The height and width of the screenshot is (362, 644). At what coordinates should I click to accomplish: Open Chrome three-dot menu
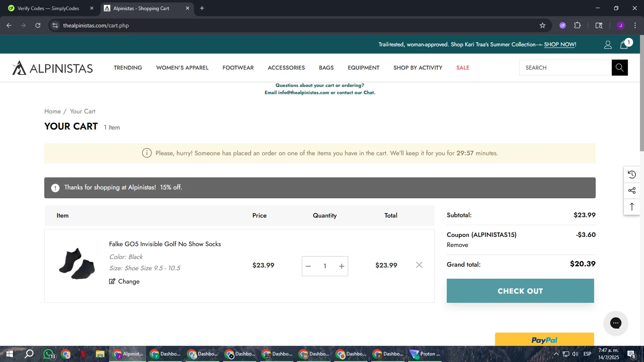[635, 25]
